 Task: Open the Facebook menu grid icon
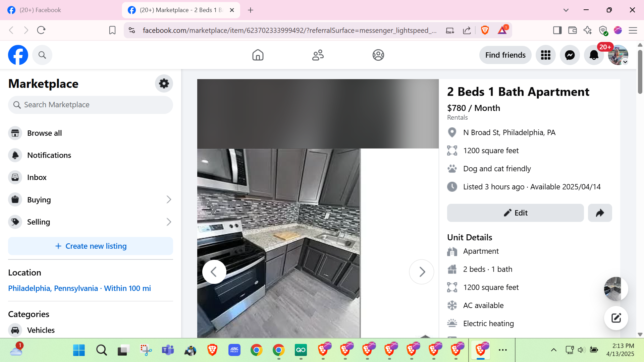coord(545,55)
